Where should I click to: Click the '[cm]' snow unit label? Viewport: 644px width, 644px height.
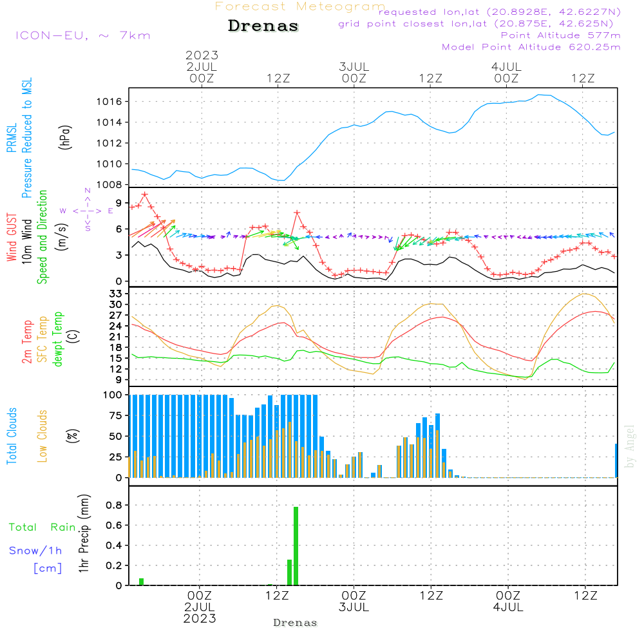click(48, 569)
